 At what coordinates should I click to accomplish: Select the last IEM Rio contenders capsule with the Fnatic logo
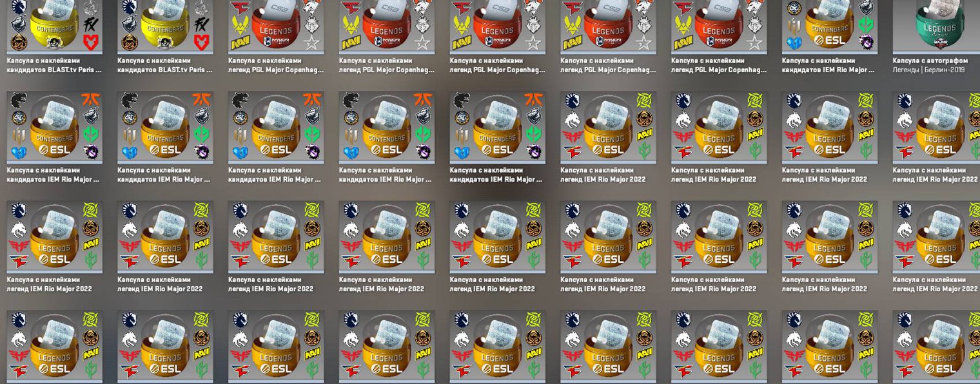tap(497, 127)
